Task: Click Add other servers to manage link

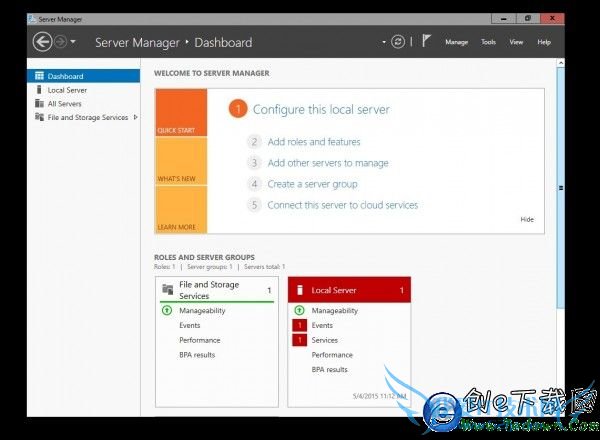Action: pyautogui.click(x=328, y=163)
